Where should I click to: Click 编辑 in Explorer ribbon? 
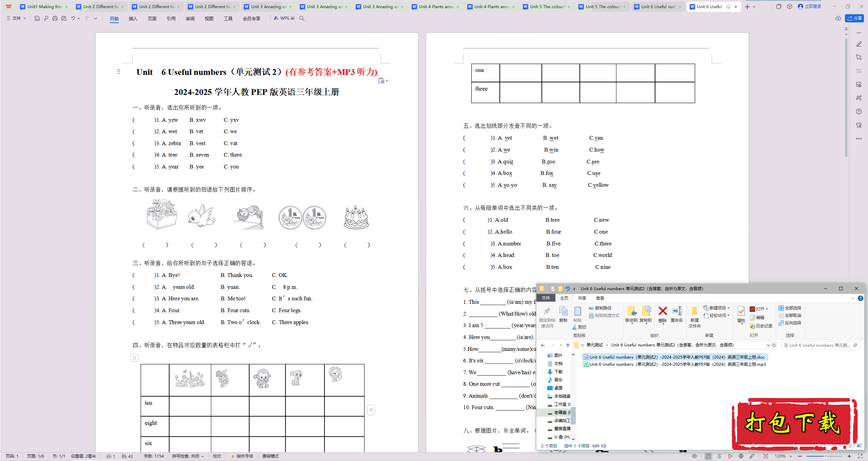[757, 318]
